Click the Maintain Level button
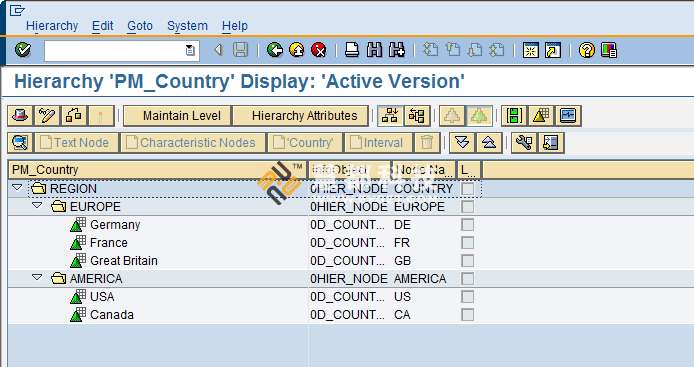The height and width of the screenshot is (367, 694). coord(177,116)
